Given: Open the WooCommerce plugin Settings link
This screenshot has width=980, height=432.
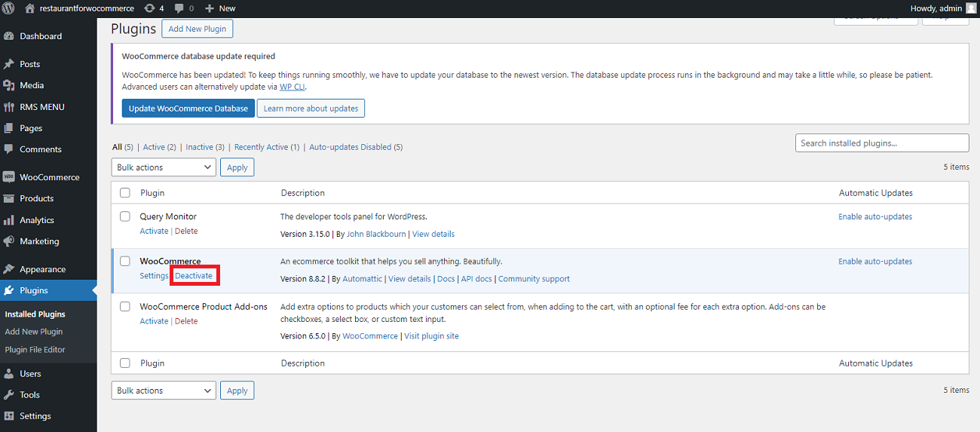Looking at the screenshot, I should (154, 276).
